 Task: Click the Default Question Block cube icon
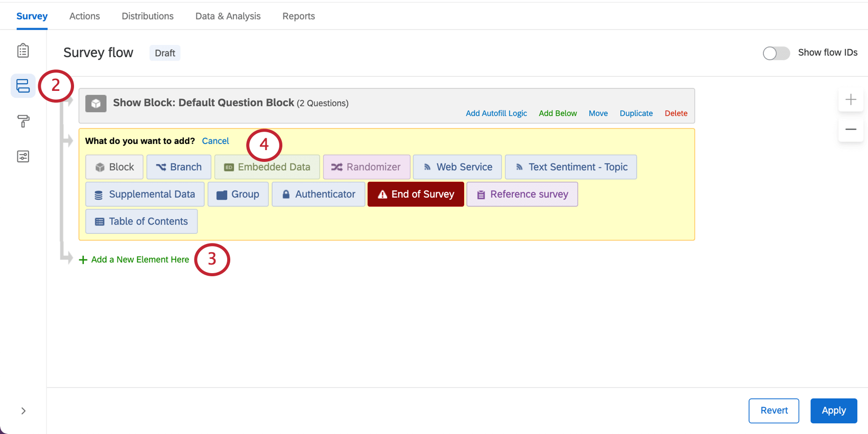(96, 104)
